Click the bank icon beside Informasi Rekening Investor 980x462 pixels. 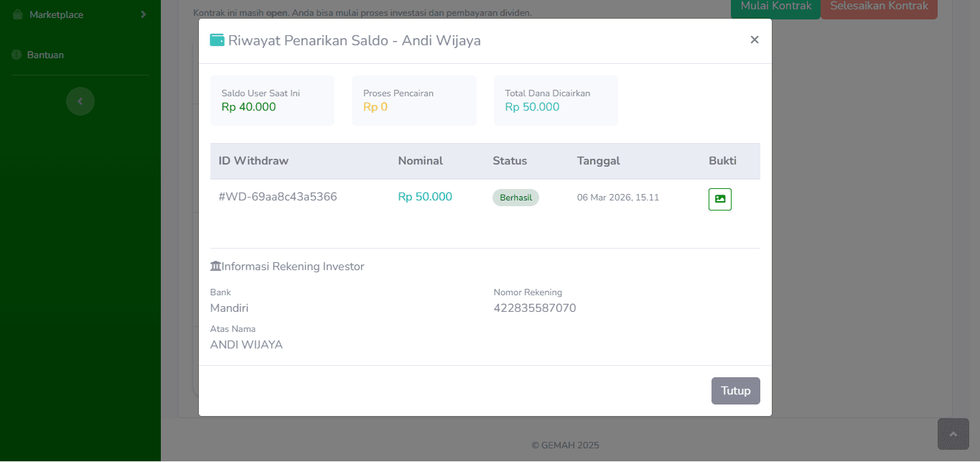215,267
